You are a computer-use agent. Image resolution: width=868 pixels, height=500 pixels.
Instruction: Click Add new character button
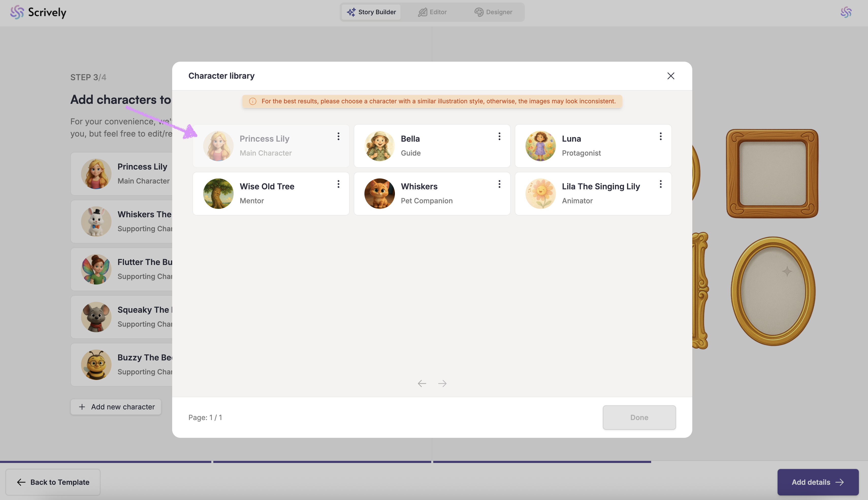[116, 407]
